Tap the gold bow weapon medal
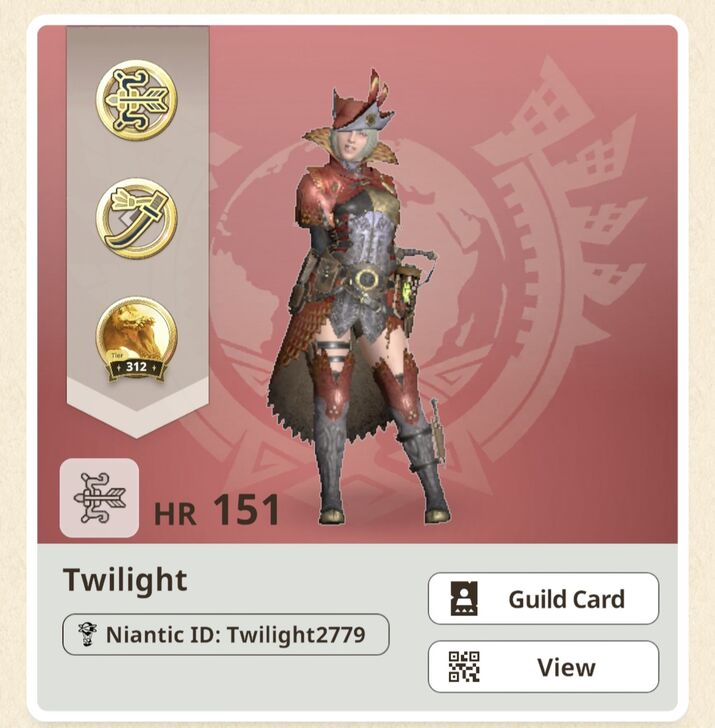 (x=136, y=100)
